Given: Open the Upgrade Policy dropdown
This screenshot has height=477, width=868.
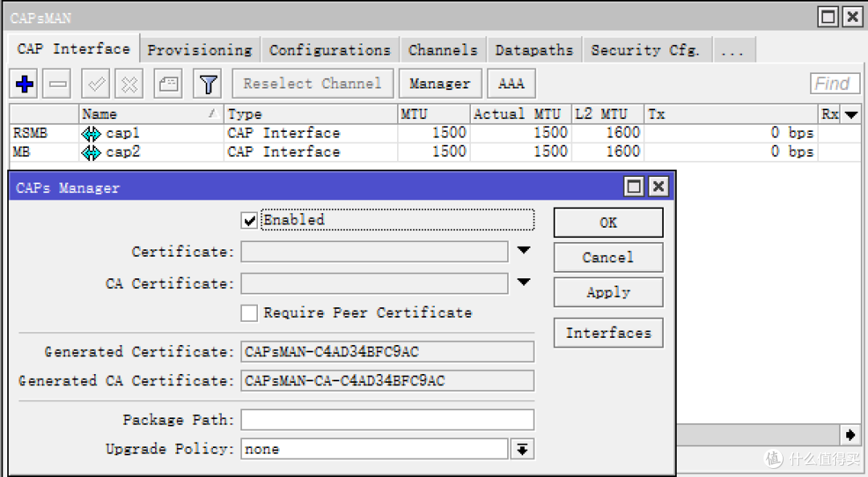Looking at the screenshot, I should click(522, 450).
